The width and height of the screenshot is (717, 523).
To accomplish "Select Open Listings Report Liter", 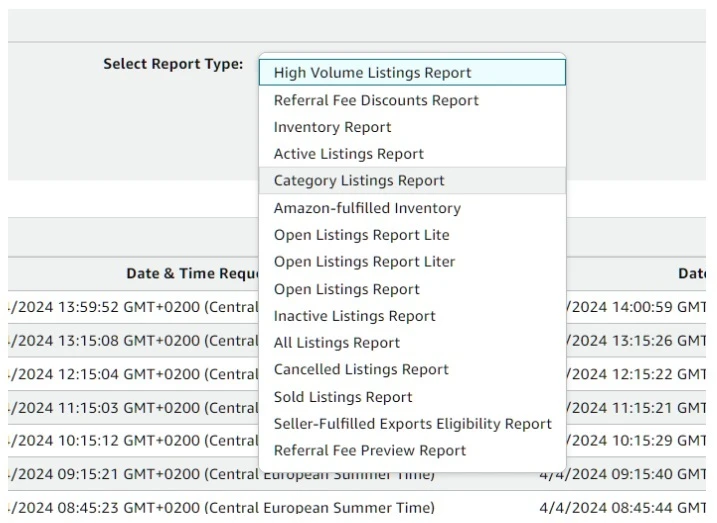I will click(x=412, y=262).
